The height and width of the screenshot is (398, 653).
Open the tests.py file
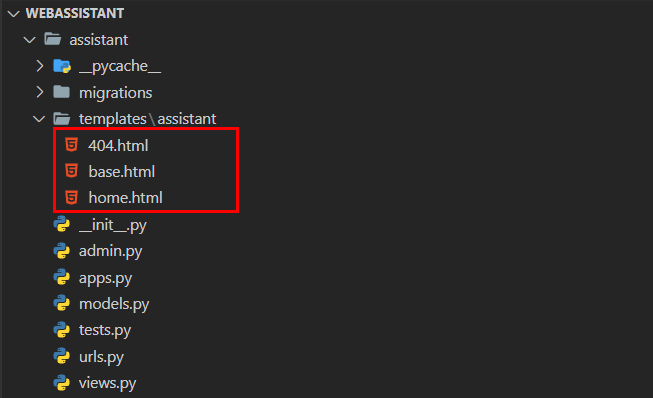pyautogui.click(x=105, y=331)
